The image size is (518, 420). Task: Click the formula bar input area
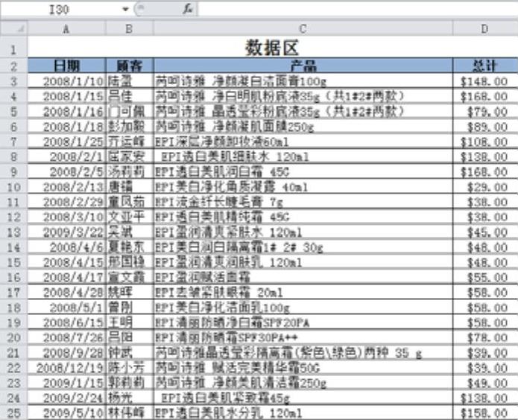tap(358, 9)
